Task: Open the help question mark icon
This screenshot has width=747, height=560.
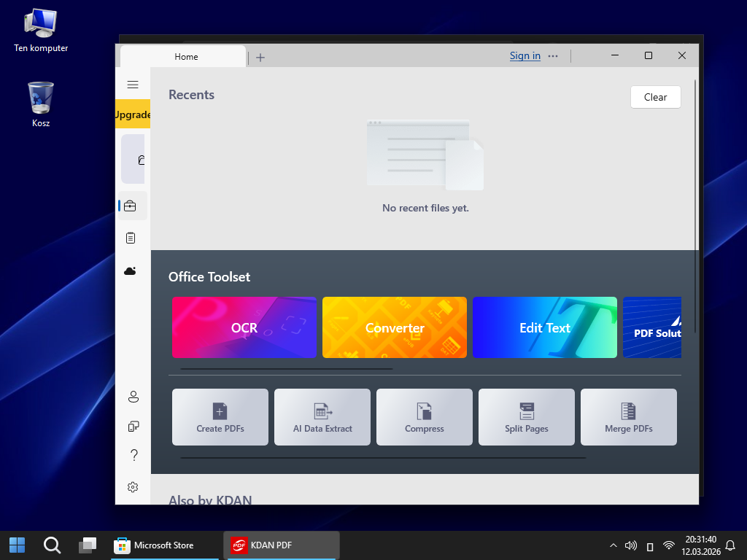Action: 133,456
